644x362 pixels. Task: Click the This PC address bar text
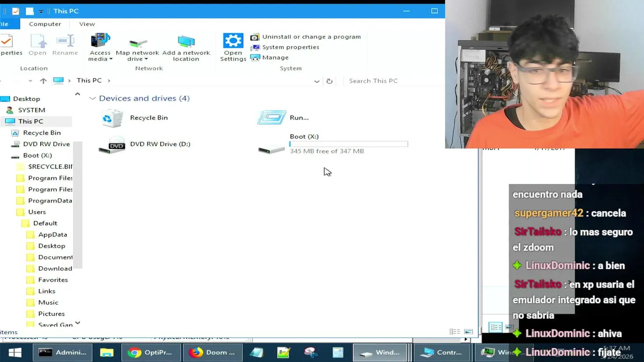pos(89,80)
